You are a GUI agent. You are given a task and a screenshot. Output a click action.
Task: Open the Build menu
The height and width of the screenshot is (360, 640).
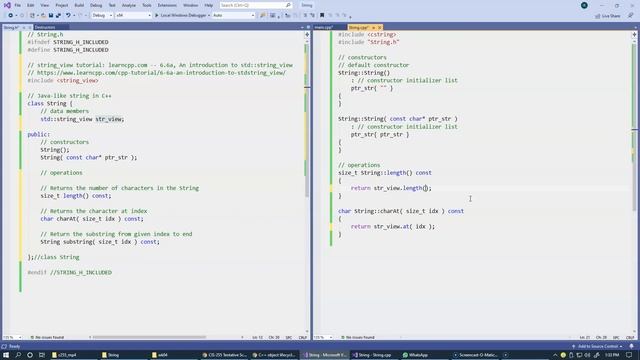pyautogui.click(x=79, y=5)
